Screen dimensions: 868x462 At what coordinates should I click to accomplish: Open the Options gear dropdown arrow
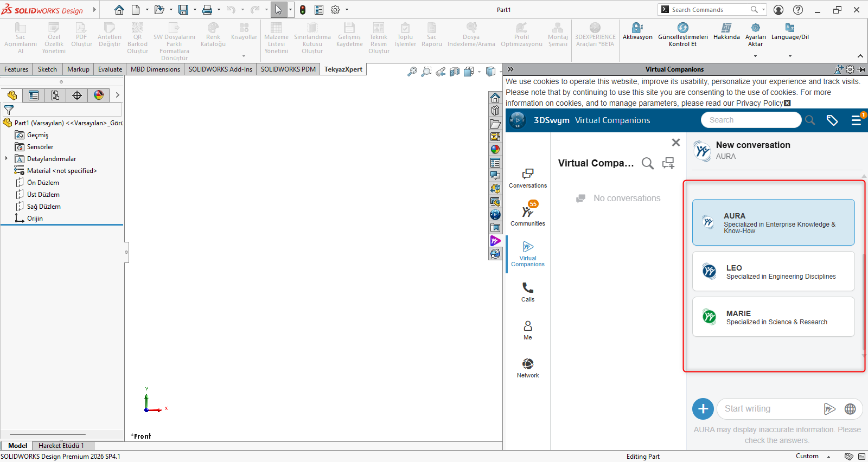[x=347, y=10]
